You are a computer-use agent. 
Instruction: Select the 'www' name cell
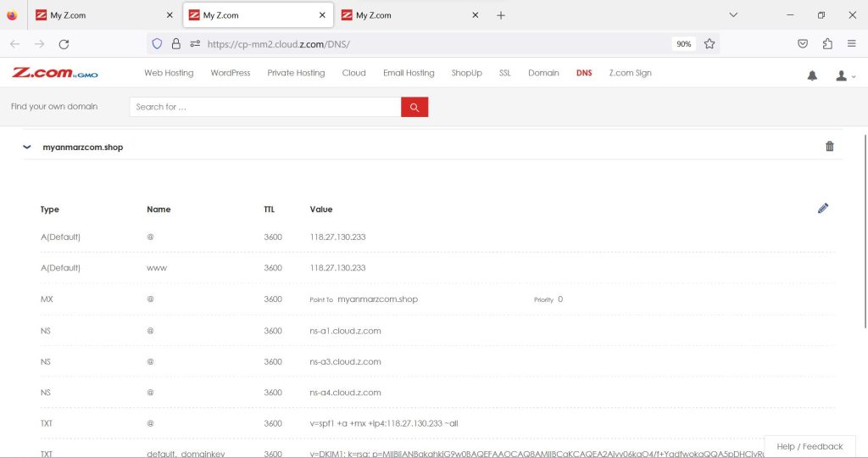[157, 268]
